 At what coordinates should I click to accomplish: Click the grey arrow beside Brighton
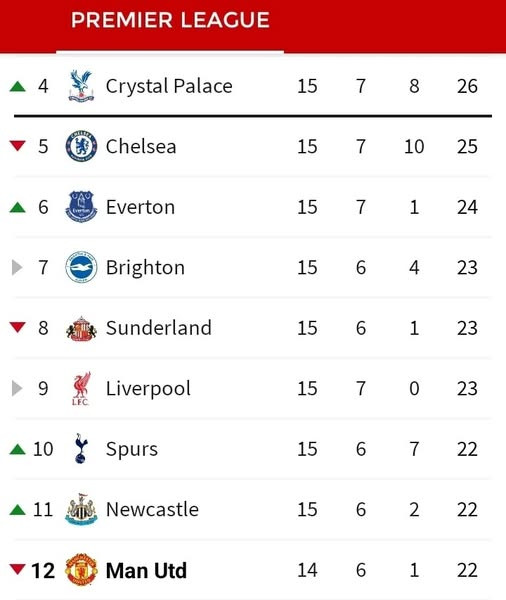point(17,267)
